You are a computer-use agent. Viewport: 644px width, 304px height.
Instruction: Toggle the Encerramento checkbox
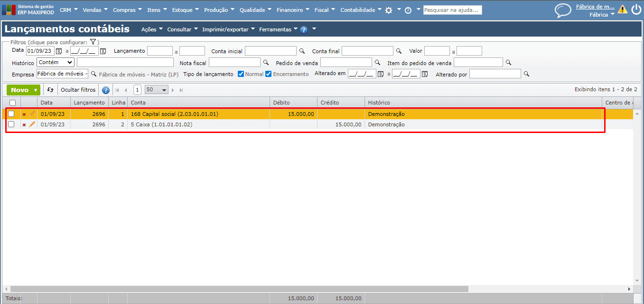tap(269, 74)
